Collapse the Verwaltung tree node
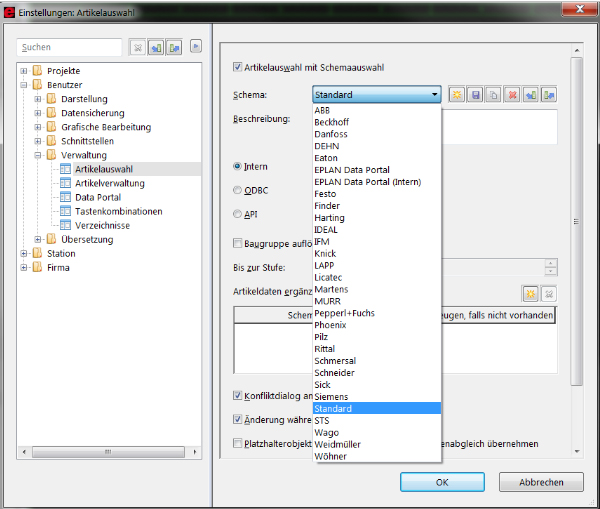 38,155
